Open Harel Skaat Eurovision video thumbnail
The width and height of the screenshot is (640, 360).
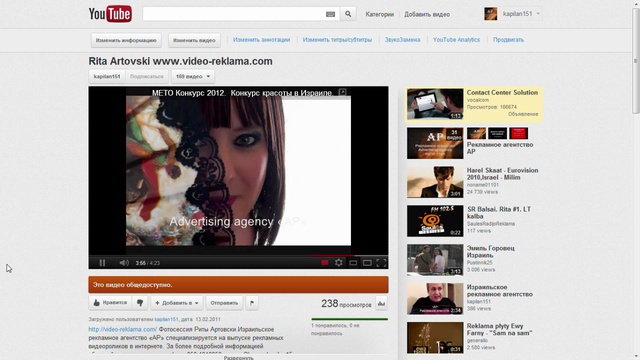(x=435, y=182)
